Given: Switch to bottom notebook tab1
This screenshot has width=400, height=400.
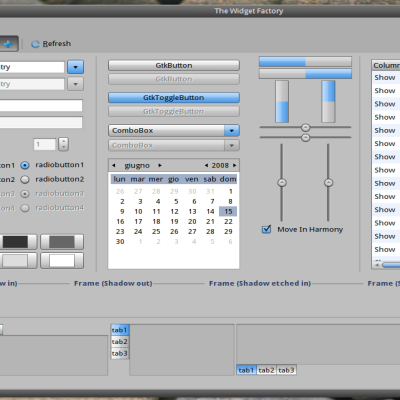Looking at the screenshot, I should coord(246,370).
